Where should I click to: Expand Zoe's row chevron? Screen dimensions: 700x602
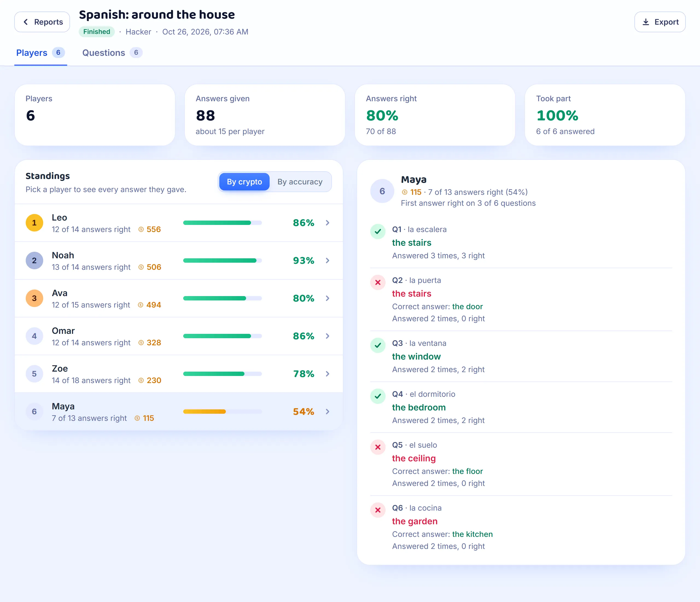[327, 374]
